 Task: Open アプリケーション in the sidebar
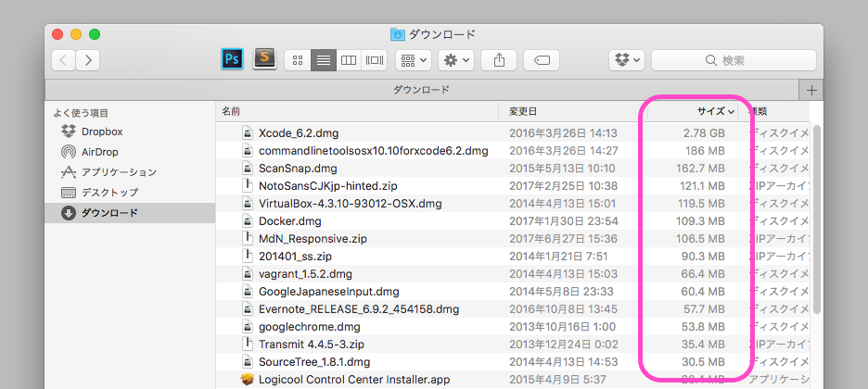(130, 172)
